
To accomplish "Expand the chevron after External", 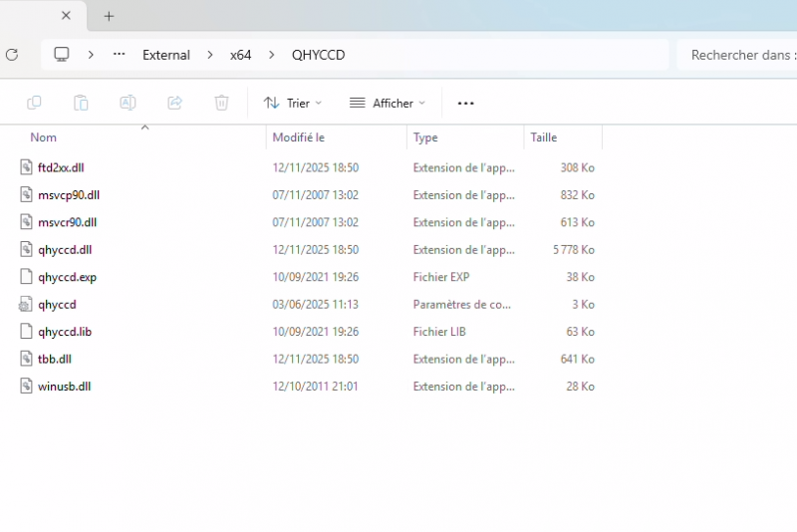I will [210, 55].
